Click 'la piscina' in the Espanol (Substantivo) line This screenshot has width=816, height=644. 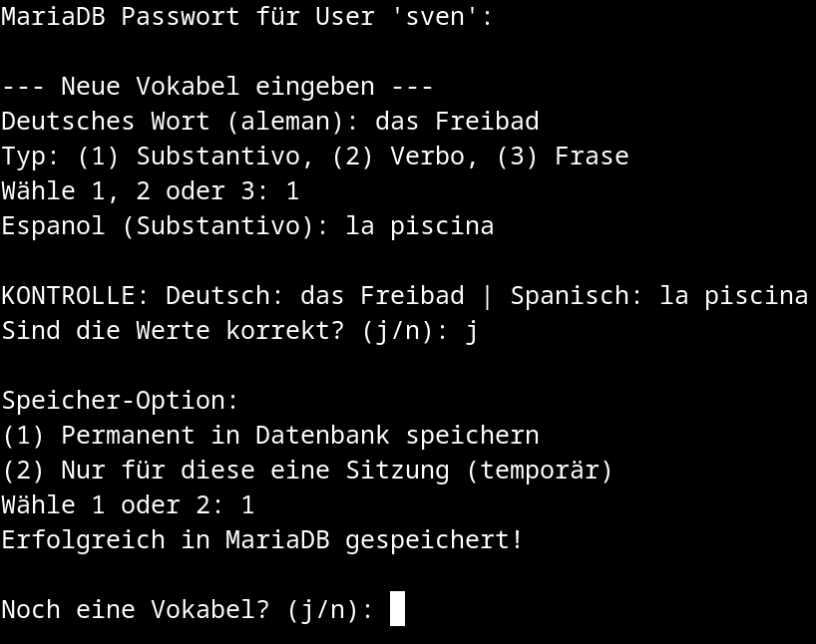pos(420,226)
